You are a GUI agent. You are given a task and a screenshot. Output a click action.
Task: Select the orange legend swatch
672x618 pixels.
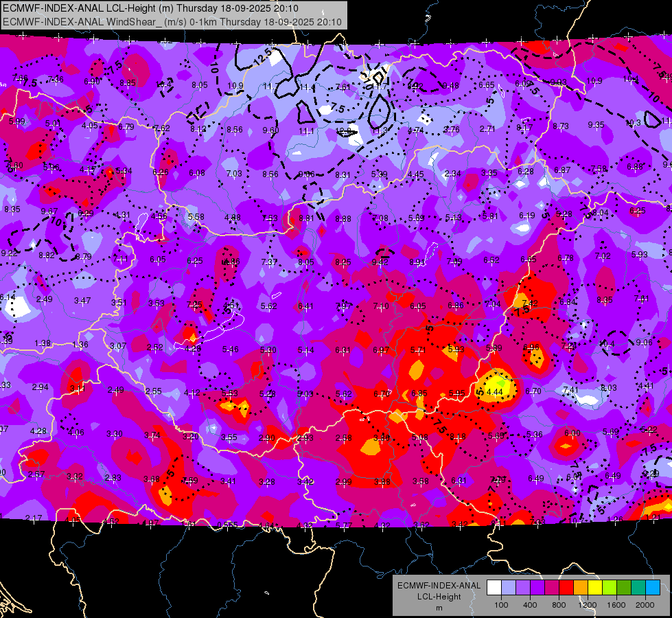click(x=581, y=588)
